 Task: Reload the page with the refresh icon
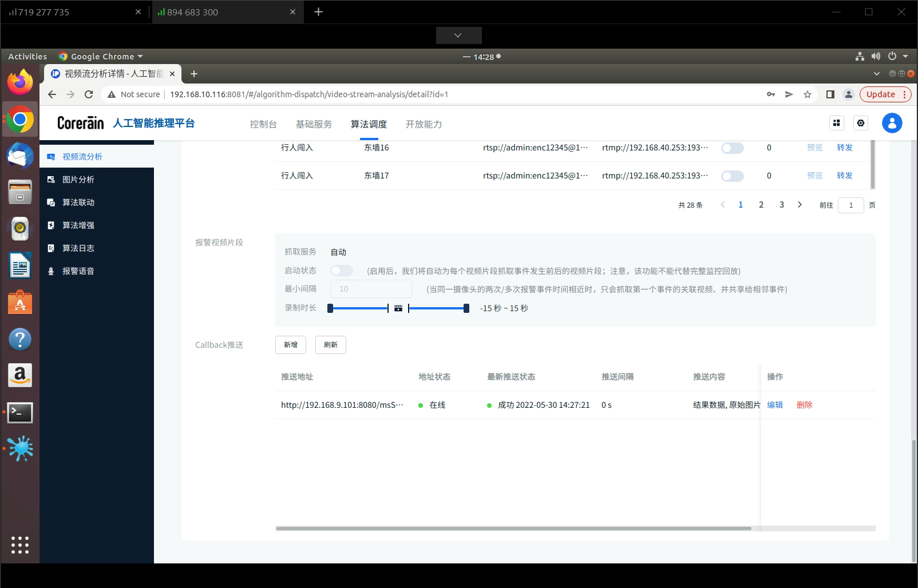click(89, 94)
